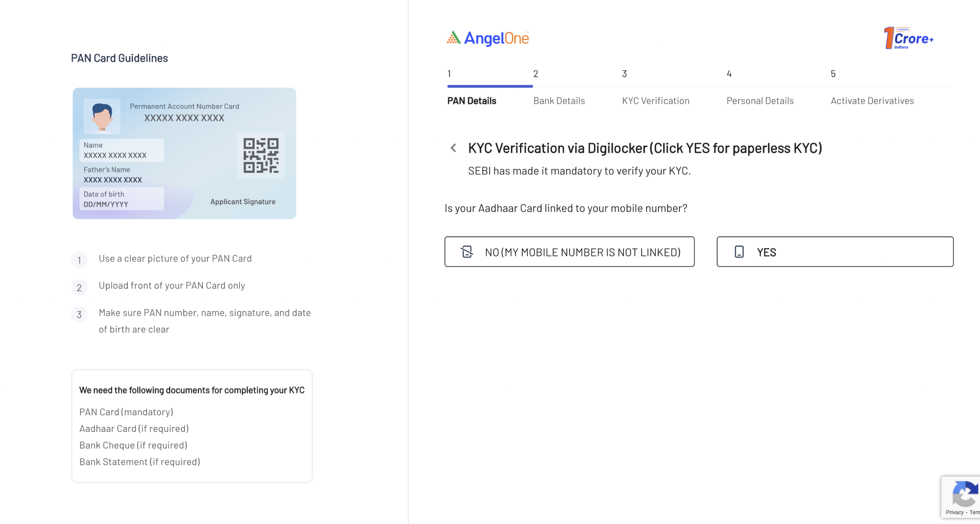Go to KYC Verification step
The height and width of the screenshot is (524, 980).
655,101
